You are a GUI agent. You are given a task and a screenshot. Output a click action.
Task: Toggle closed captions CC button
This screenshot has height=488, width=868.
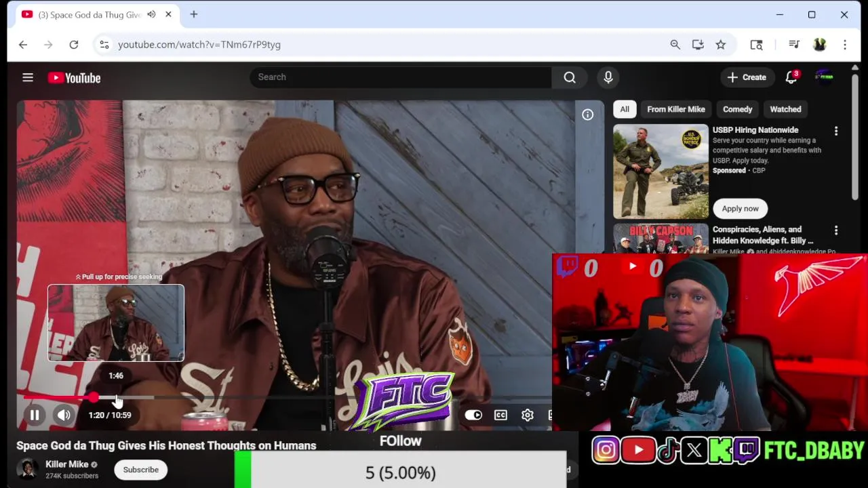[x=500, y=415]
